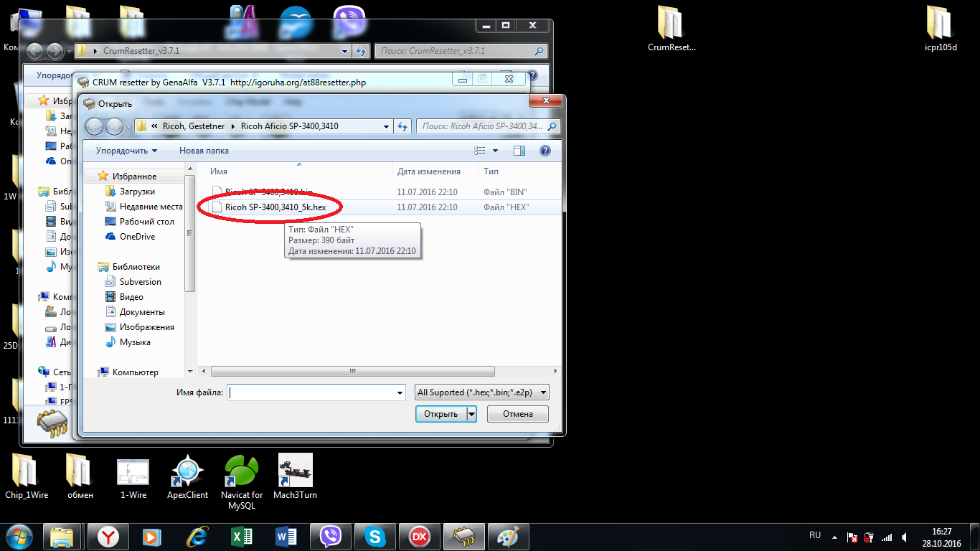Image resolution: width=980 pixels, height=551 pixels.
Task: Open the dropdown arrow beside the Открыть button
Action: (x=471, y=414)
